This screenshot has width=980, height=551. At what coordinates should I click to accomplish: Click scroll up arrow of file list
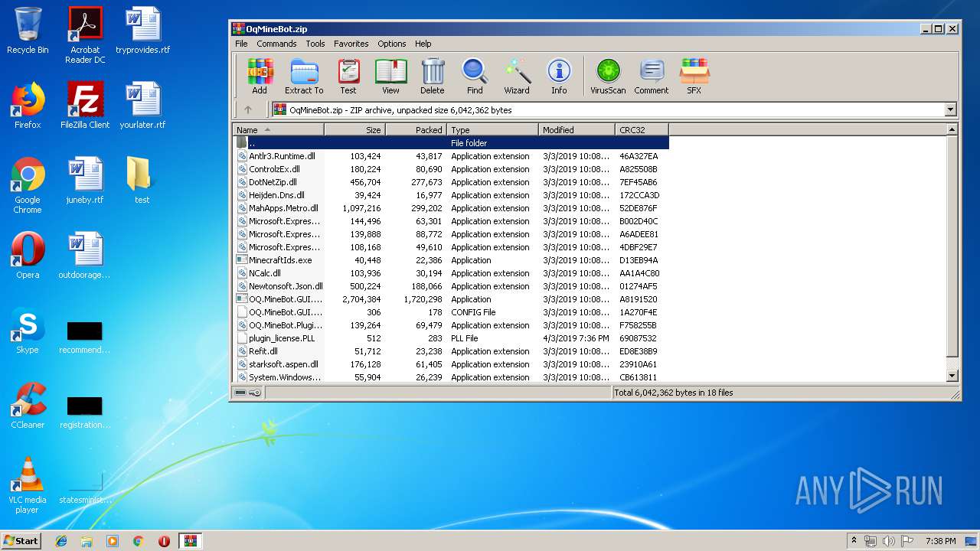tap(952, 129)
